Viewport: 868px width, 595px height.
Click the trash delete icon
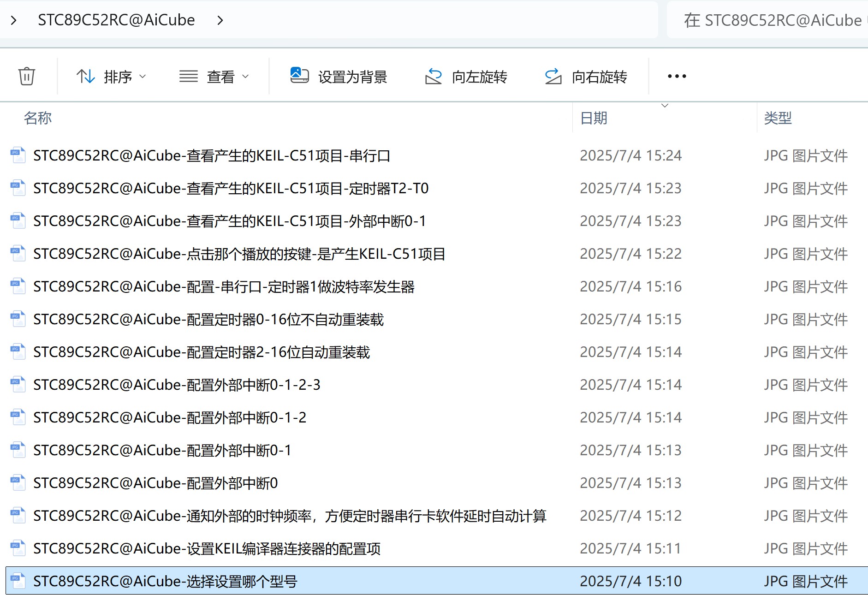pyautogui.click(x=27, y=76)
